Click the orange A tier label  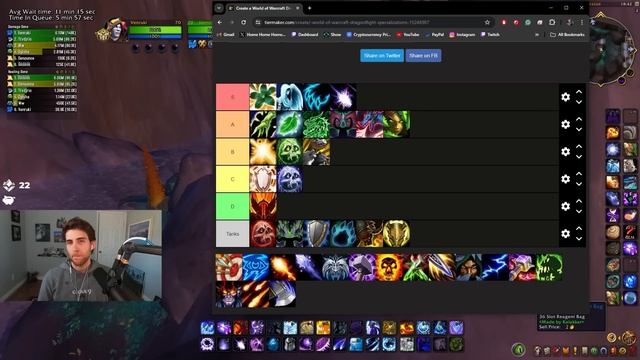(232, 124)
